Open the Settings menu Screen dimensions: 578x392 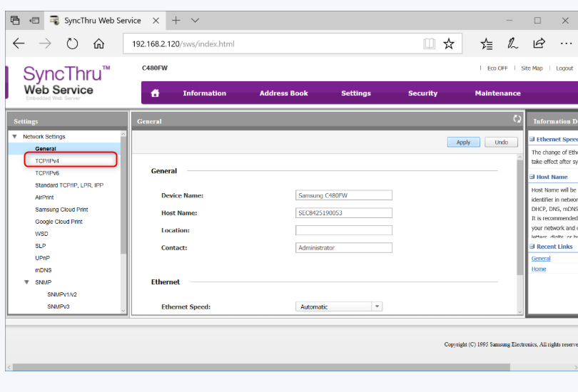[x=356, y=93]
